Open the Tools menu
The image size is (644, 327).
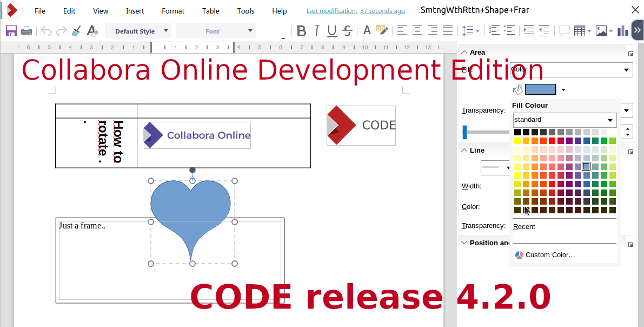tap(245, 11)
